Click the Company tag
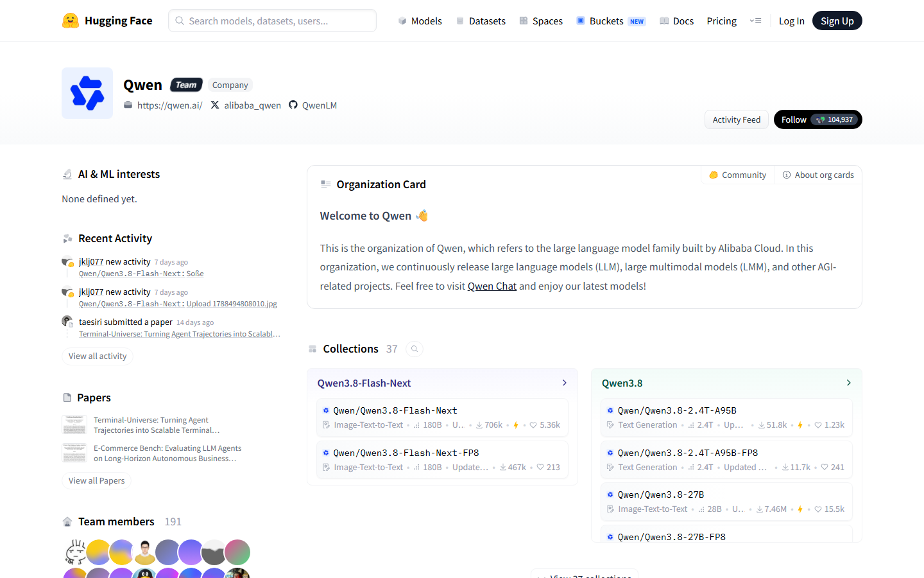The height and width of the screenshot is (578, 924). click(230, 85)
